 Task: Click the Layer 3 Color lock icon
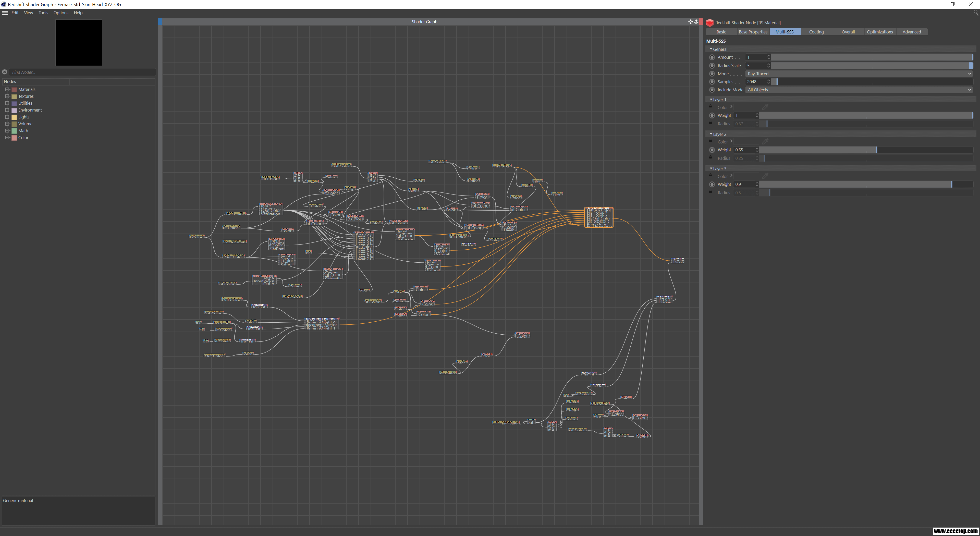click(x=710, y=175)
